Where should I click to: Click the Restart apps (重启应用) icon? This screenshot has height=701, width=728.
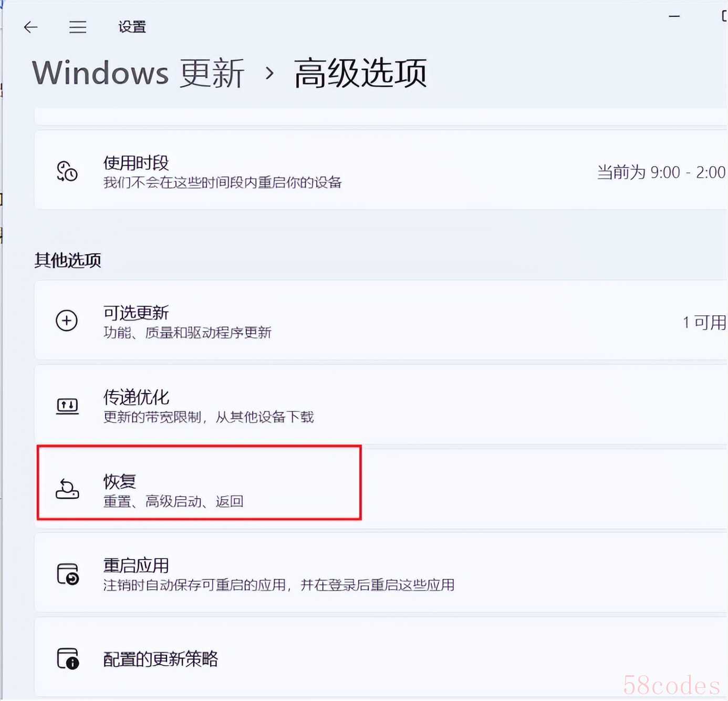pos(68,574)
